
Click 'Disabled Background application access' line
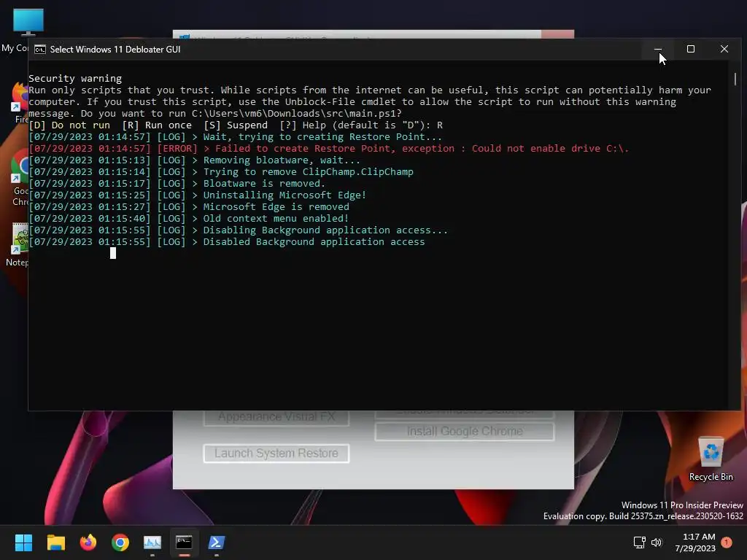tap(227, 242)
